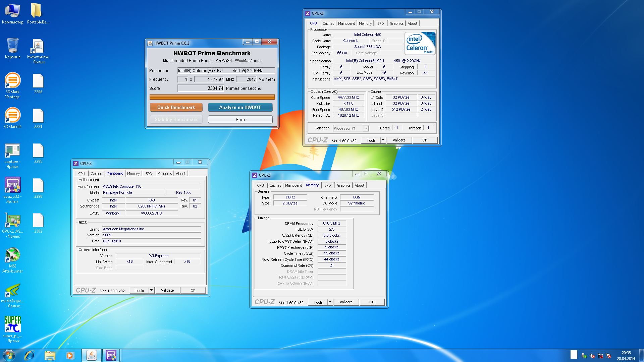The width and height of the screenshot is (644, 362).
Task: Open the Tools dropdown arrow in CPU-Z processor window
Action: (x=383, y=140)
